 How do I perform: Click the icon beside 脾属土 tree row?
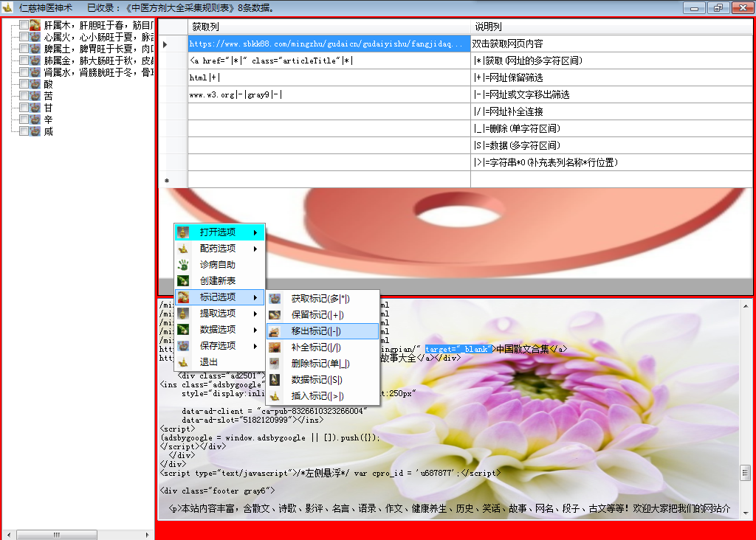(x=35, y=49)
